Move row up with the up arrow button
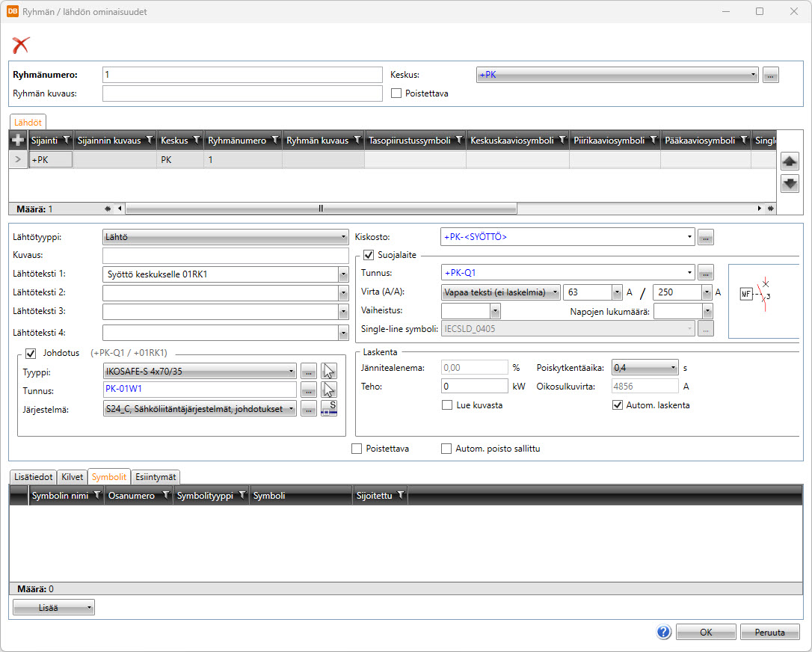Image resolution: width=812 pixels, height=652 pixels. click(x=790, y=162)
